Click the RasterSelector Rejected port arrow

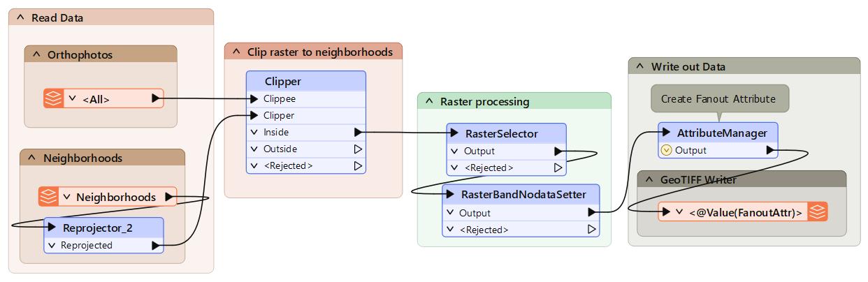pyautogui.click(x=558, y=168)
